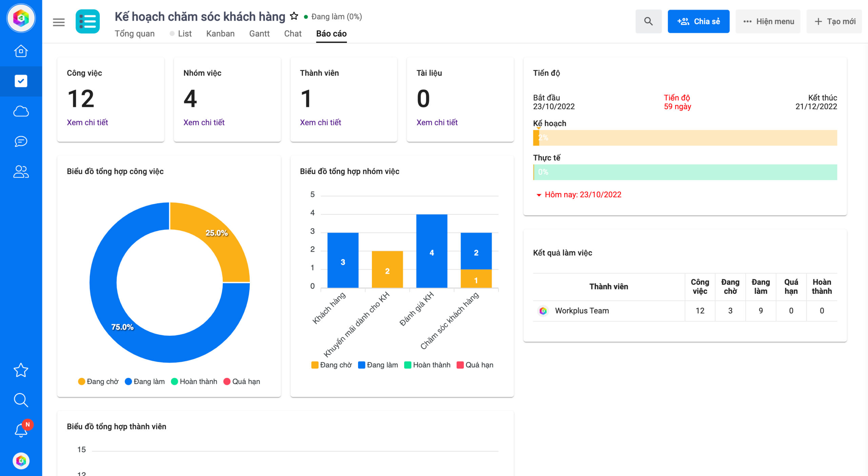Switch to the Kanban tab
This screenshot has width=868, height=476.
coord(220,34)
